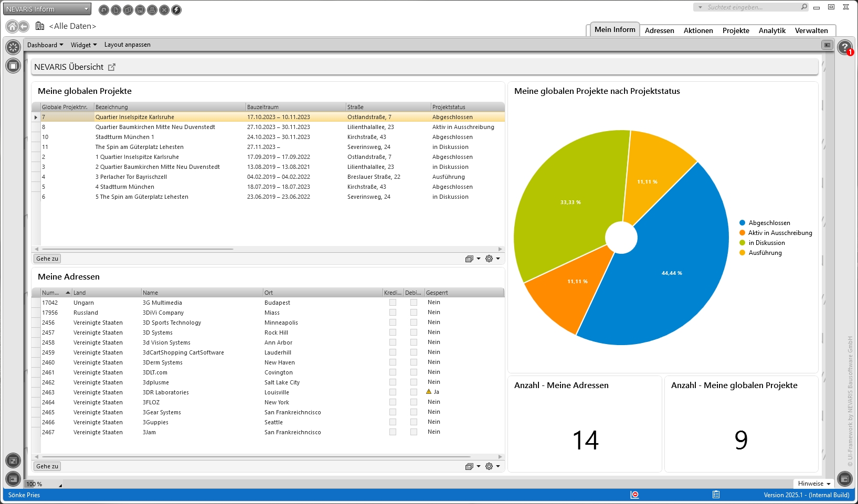Click green in Diskussion legend swatch
The width and height of the screenshot is (858, 504).
pos(742,243)
